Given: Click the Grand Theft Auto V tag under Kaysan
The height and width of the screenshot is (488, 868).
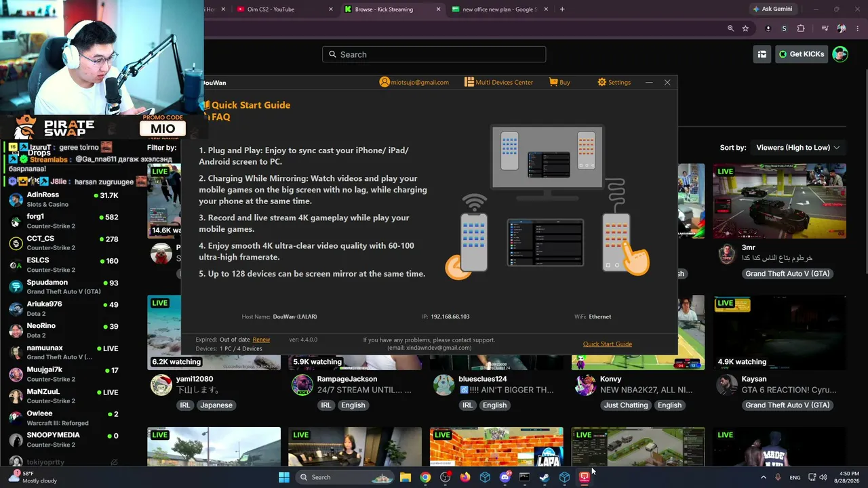Looking at the screenshot, I should 787,405.
